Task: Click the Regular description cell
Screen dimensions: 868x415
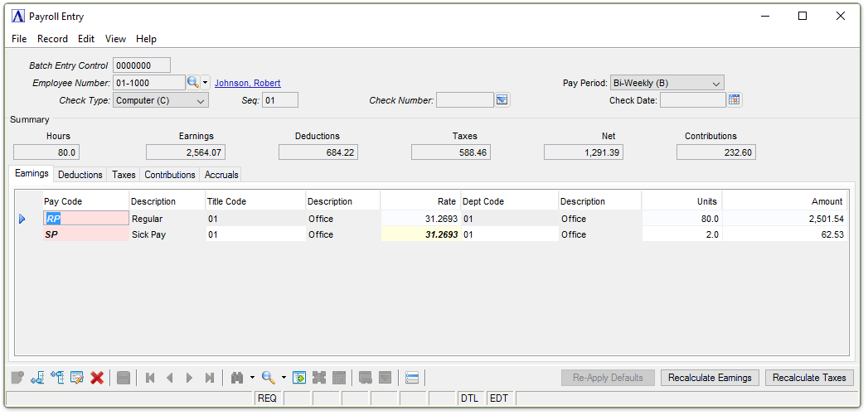Action: click(x=167, y=219)
